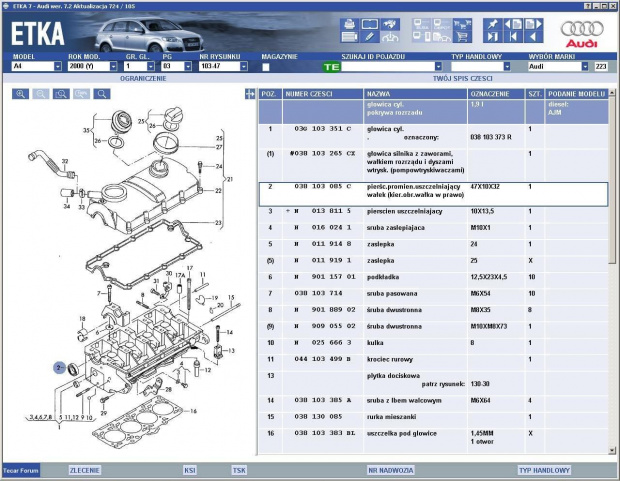Click the vehicle ID search input field

point(388,66)
